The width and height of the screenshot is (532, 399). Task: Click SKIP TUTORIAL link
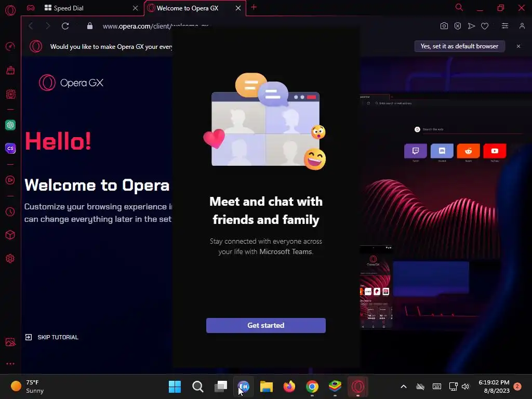52,337
